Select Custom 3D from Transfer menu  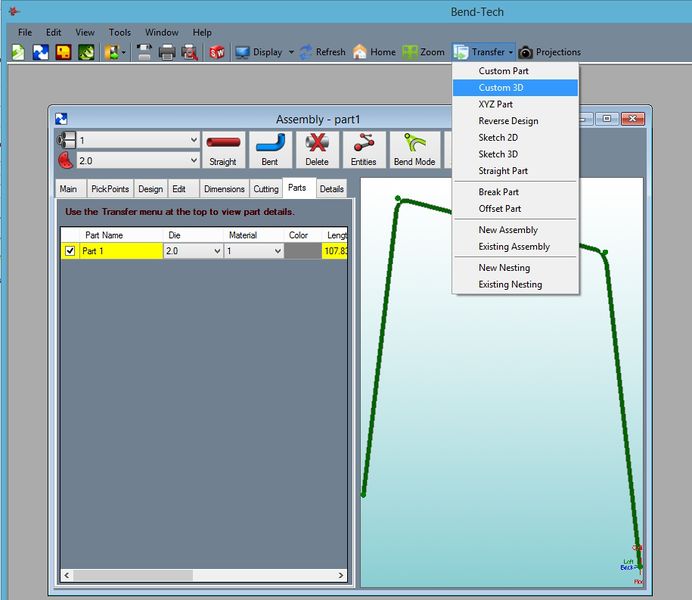click(x=515, y=88)
